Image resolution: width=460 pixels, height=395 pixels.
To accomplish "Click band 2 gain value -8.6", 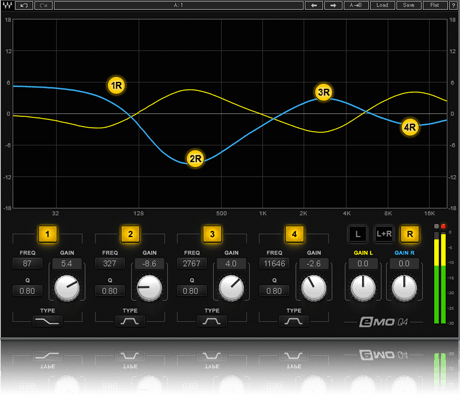I will pos(149,263).
